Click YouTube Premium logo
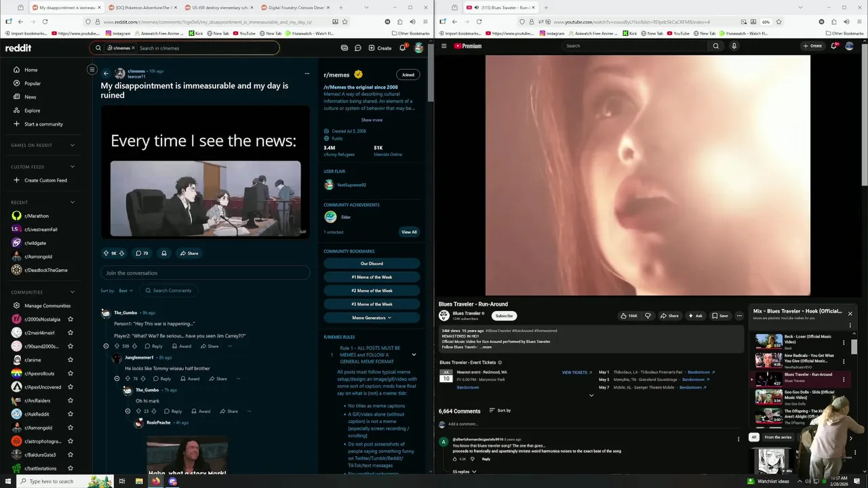The height and width of the screenshot is (488, 868). [467, 46]
